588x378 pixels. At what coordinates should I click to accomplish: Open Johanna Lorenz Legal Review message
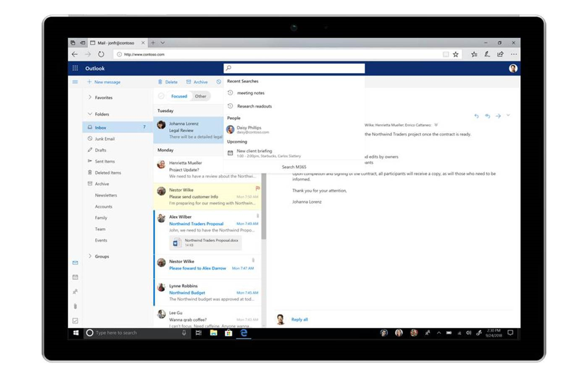click(x=189, y=130)
